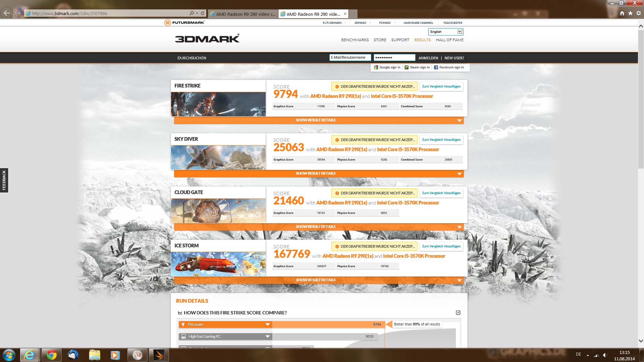Image resolution: width=644 pixels, height=362 pixels.
Task: Open the Hall of Fame menu
Action: pyautogui.click(x=449, y=40)
